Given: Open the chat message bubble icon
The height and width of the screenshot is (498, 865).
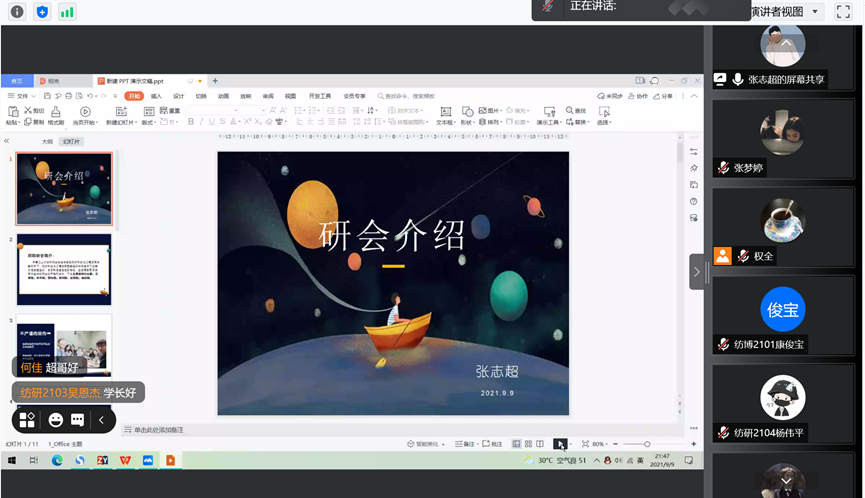Looking at the screenshot, I should point(77,420).
